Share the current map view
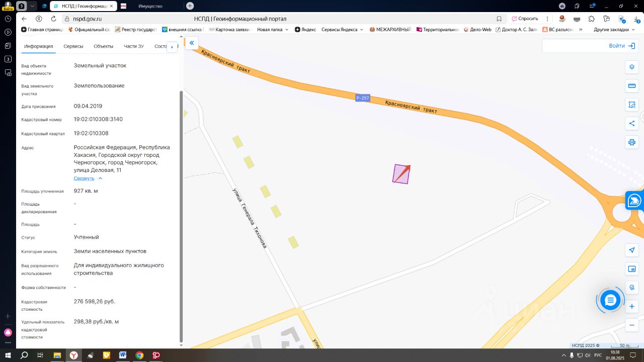Screen dimensions: 644x362 [x=632, y=124]
